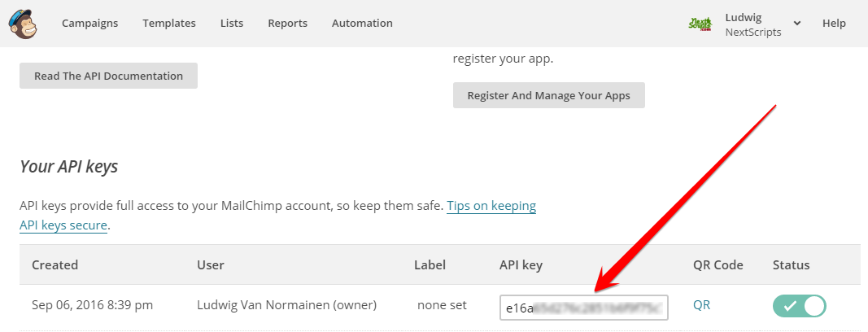
Task: Click the Created column header
Action: (55, 265)
